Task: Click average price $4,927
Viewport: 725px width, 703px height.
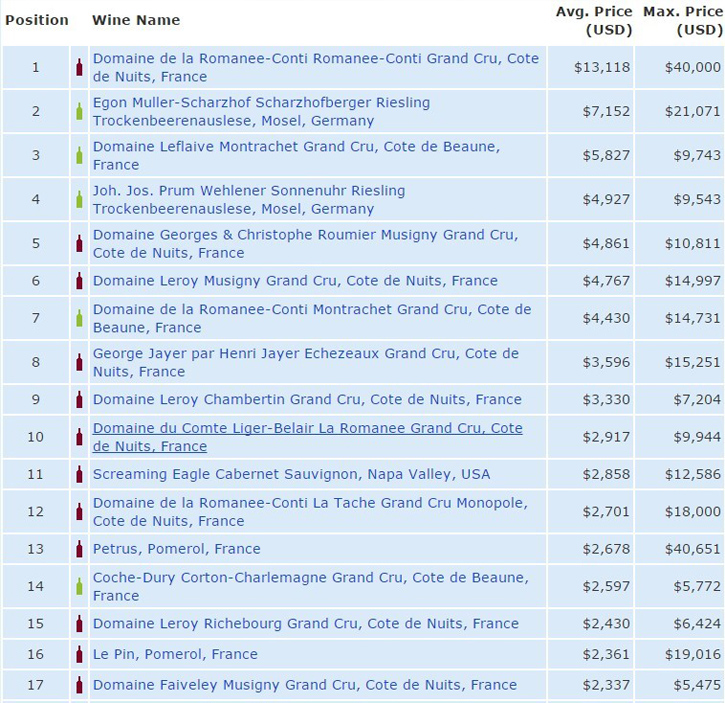Action: point(606,199)
